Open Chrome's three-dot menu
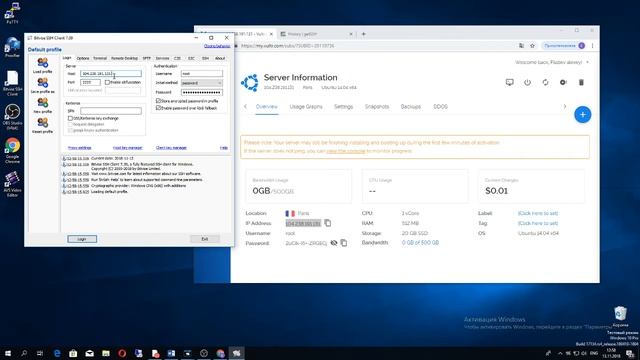 (x=592, y=46)
